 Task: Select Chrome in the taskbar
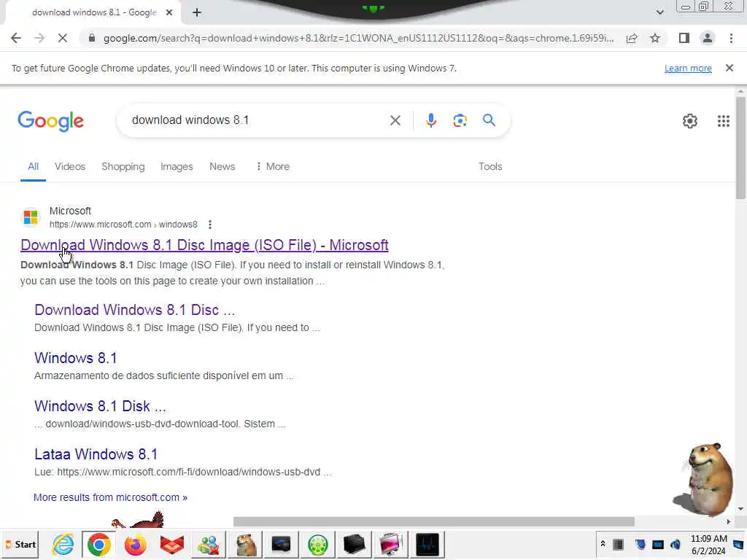click(99, 544)
